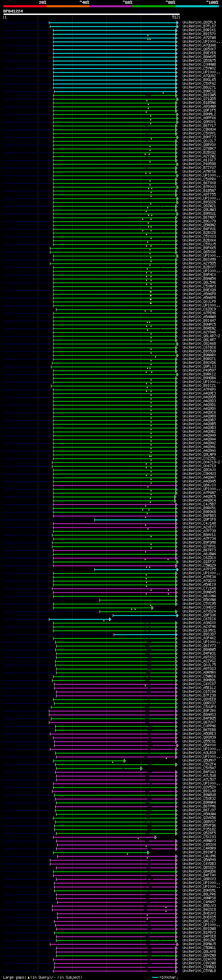222x980 pixels.
Task: Select the UniRef100_B8A6V5 label
Action: (199, 57)
